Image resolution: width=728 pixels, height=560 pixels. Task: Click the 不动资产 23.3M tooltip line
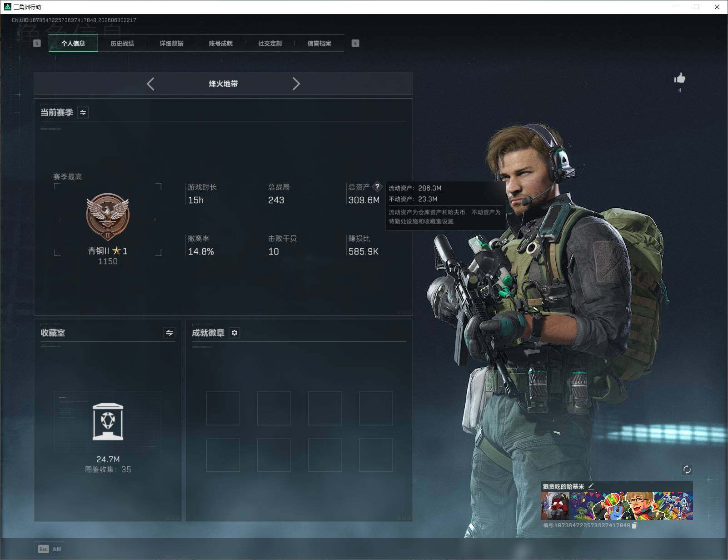click(413, 199)
